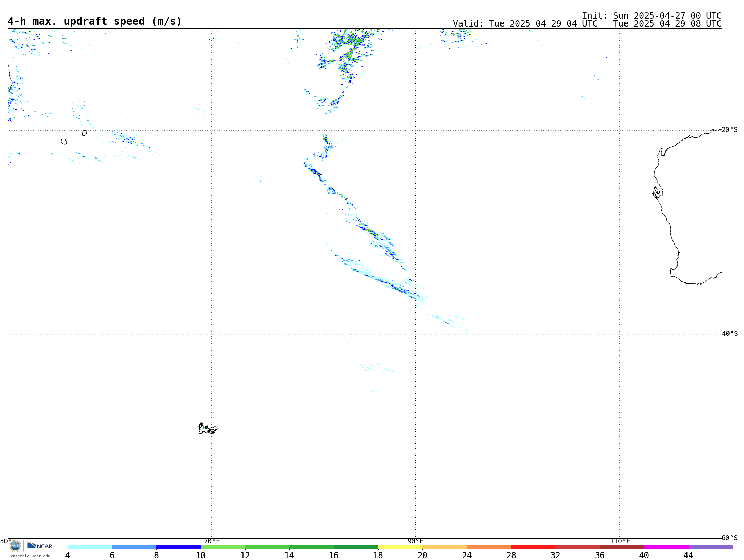Click colorbar label '18'
This screenshot has height=560, width=744.
378,555
